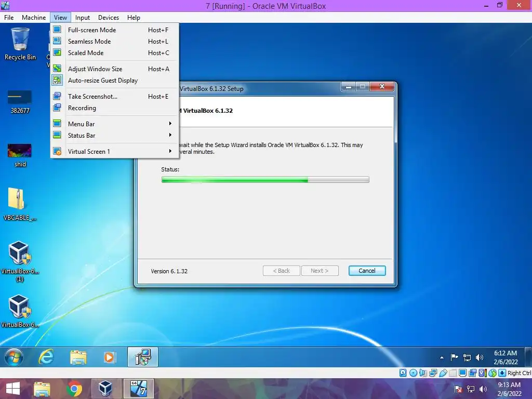This screenshot has width=532, height=399.
Task: Click the keyboard capture arrow icon
Action: pos(502,373)
